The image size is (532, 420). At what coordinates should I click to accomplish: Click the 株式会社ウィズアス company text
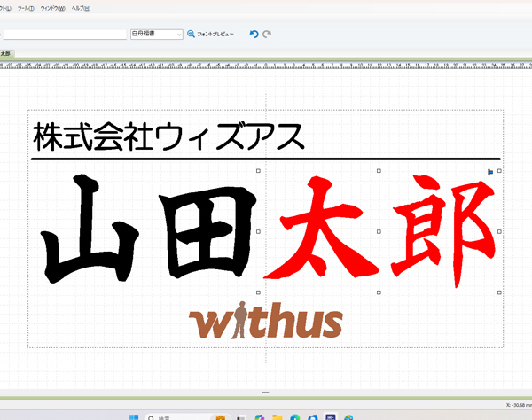click(x=168, y=136)
